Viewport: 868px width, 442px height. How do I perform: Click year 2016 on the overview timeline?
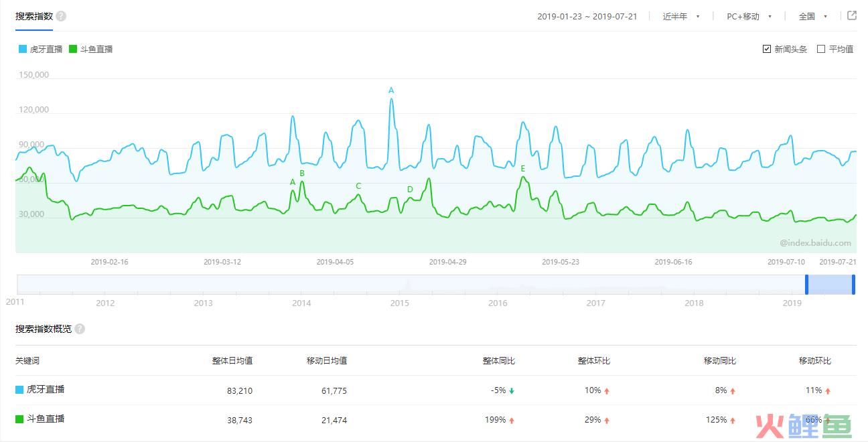498,303
